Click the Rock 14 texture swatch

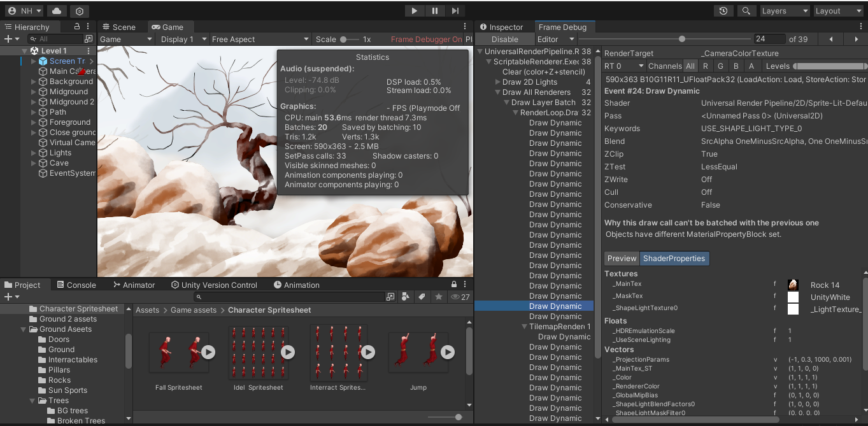[x=792, y=284]
